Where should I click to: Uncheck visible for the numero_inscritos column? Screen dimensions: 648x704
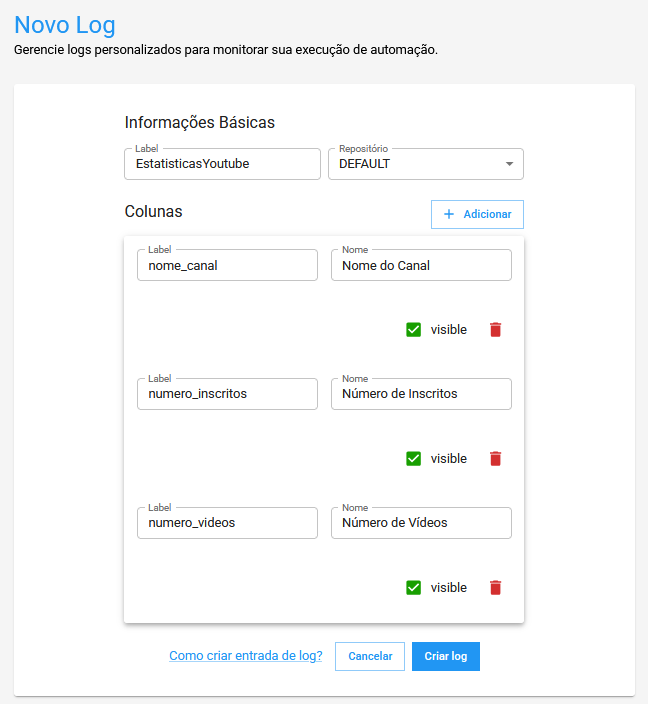click(x=414, y=459)
